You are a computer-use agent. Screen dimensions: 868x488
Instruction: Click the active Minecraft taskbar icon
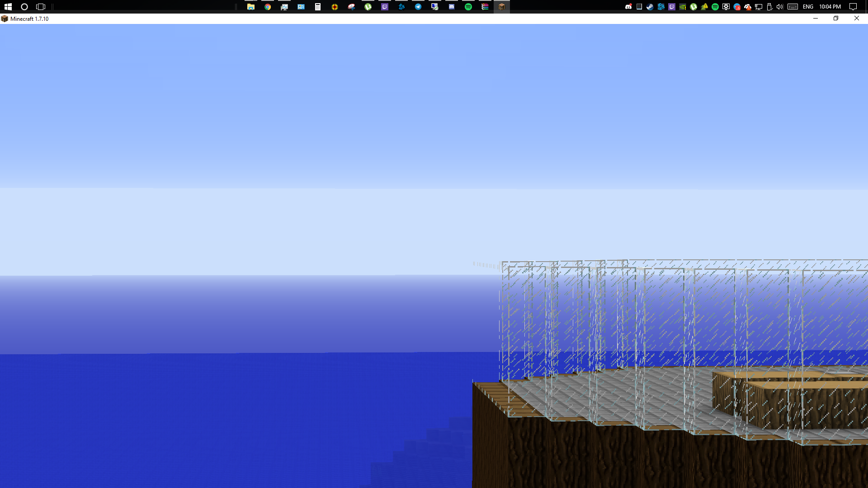pos(502,7)
